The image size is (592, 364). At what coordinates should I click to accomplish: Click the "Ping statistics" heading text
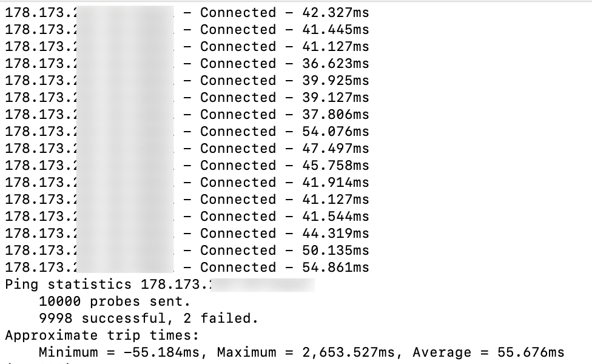[68, 284]
